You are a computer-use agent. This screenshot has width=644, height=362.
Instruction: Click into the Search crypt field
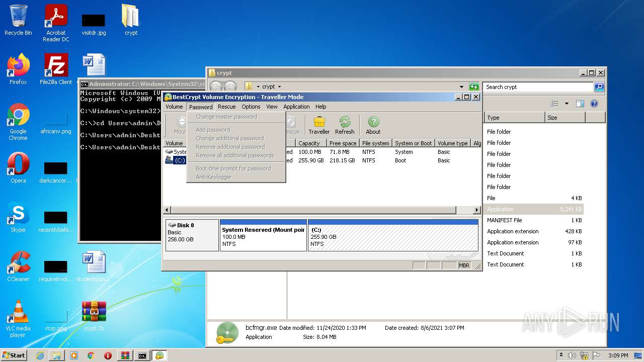pyautogui.click(x=538, y=87)
